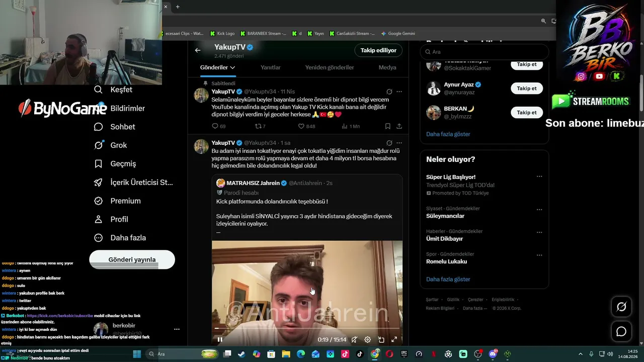Open more options on the 1 sa post
This screenshot has height=362, width=644.
coord(399,143)
